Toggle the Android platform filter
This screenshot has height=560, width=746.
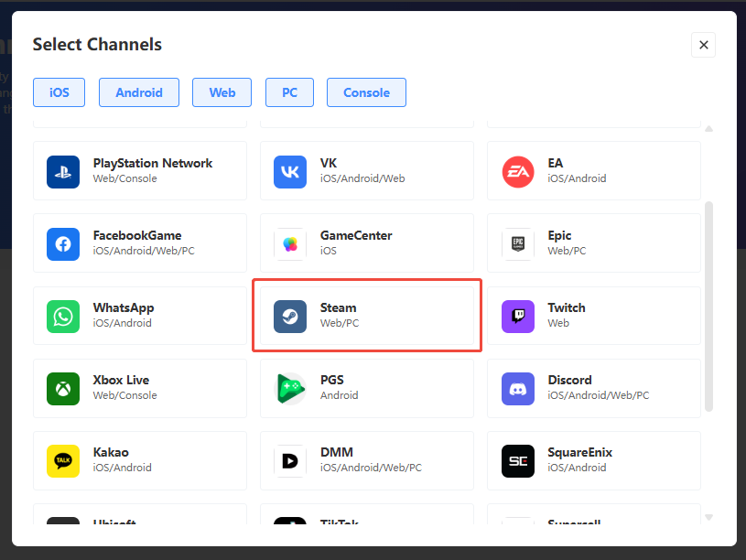pos(139,92)
